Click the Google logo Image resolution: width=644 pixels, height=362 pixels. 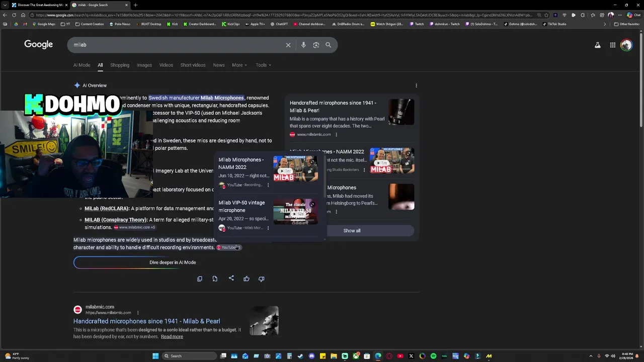(x=38, y=44)
